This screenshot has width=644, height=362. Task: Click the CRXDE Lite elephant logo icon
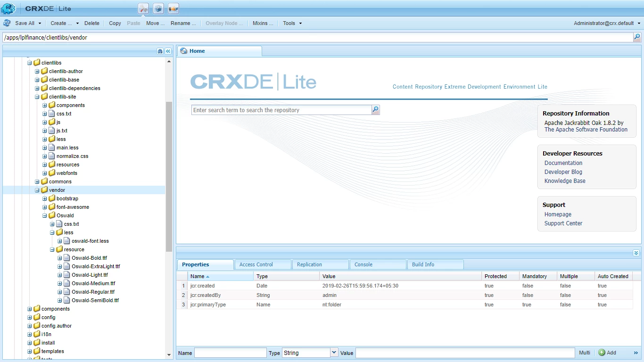(8, 8)
